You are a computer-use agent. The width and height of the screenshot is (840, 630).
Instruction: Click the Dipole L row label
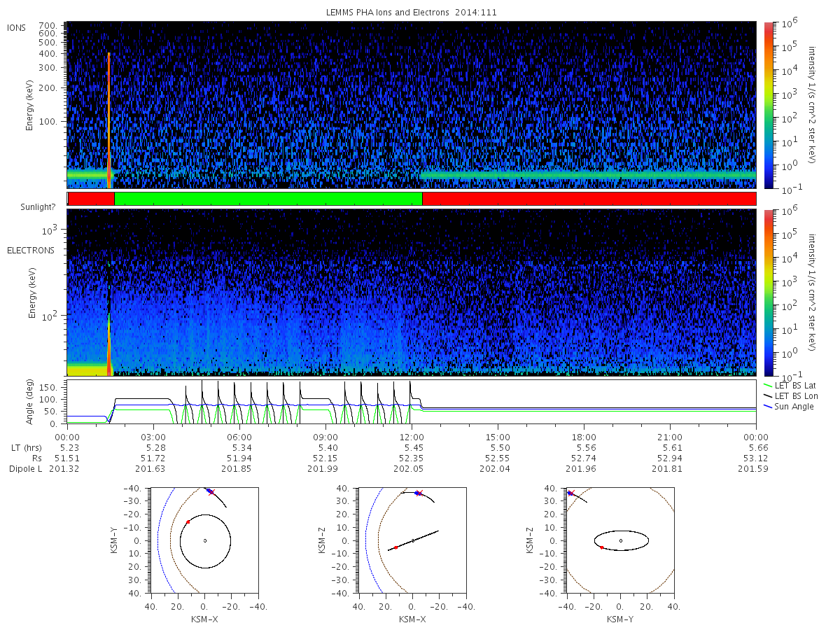pos(25,469)
